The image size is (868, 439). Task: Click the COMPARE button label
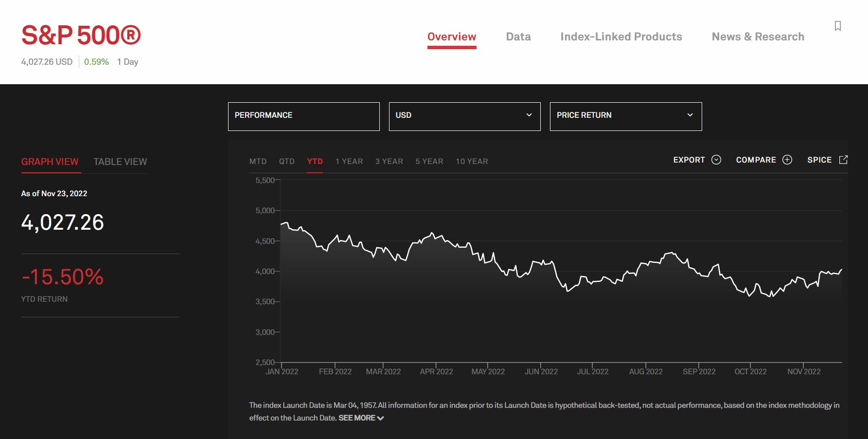pos(756,160)
